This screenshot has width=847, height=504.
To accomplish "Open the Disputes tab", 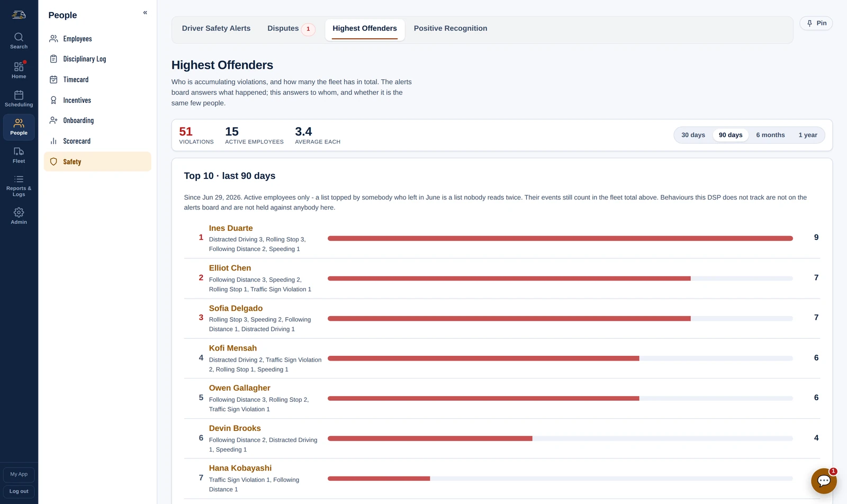I will tap(291, 29).
